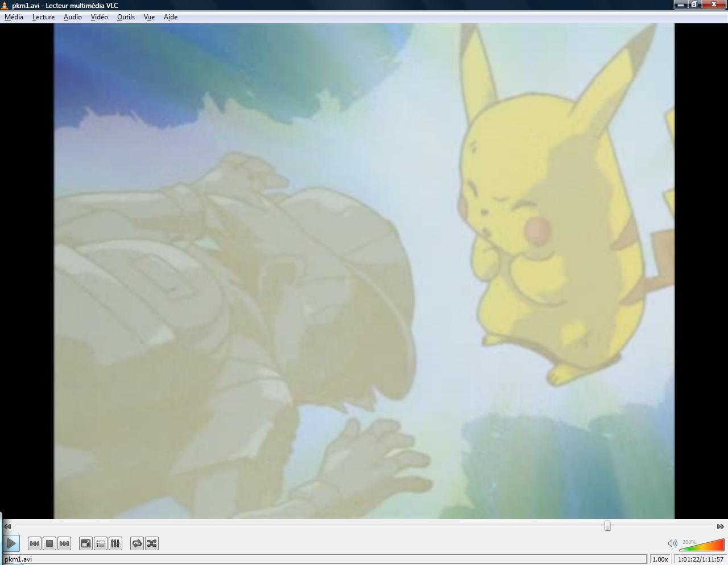Speed up with the fast-forward arrows icon
This screenshot has height=565, width=728.
pyautogui.click(x=720, y=526)
